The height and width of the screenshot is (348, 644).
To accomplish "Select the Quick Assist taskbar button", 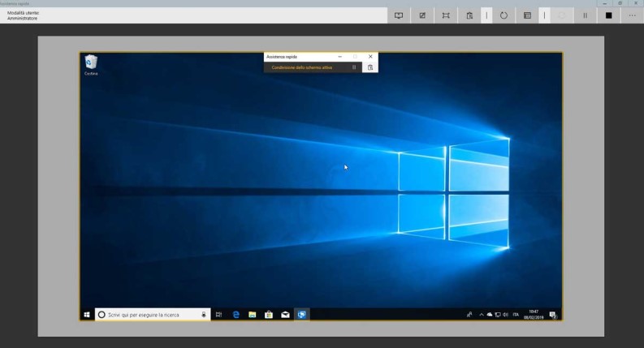I will point(301,315).
